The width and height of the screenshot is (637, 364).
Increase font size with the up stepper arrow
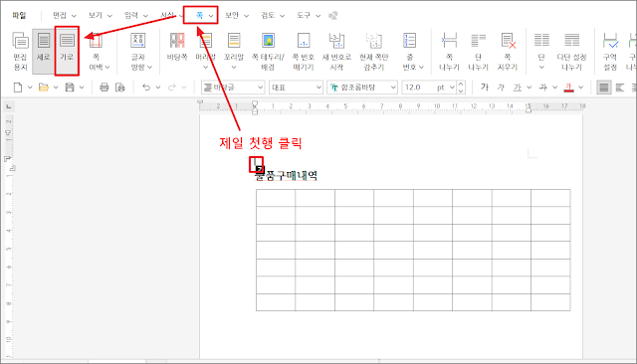pos(461,84)
